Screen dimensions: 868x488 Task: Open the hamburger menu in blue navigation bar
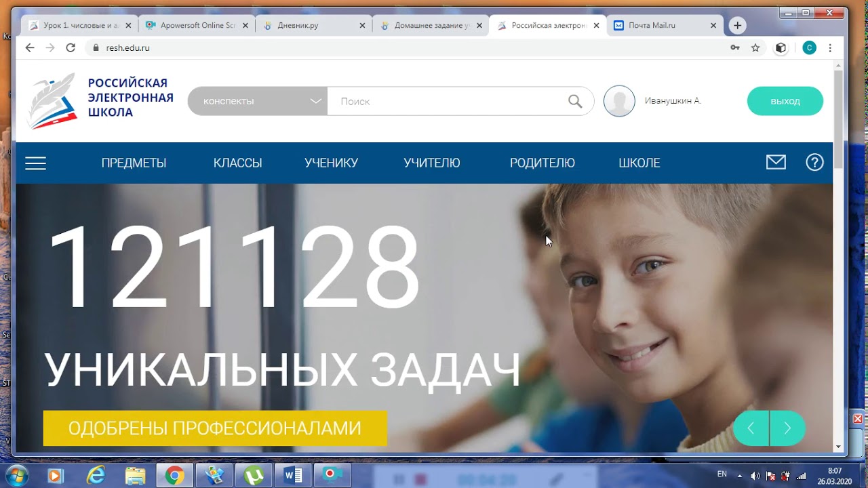point(35,163)
